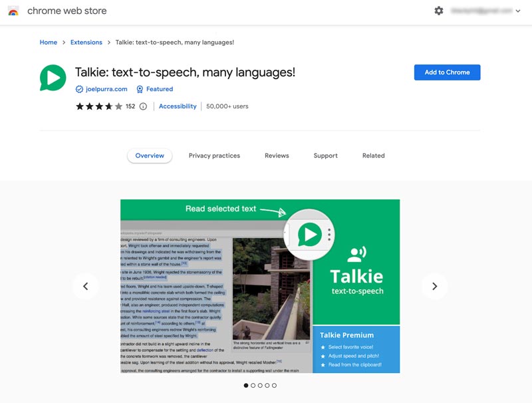Switch to the Reviews tab
The image size is (532, 403).
click(277, 156)
